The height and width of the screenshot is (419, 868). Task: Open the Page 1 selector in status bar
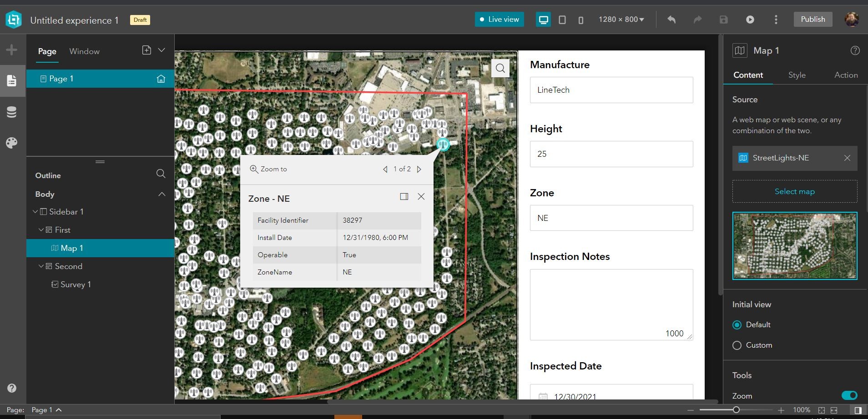click(46, 410)
